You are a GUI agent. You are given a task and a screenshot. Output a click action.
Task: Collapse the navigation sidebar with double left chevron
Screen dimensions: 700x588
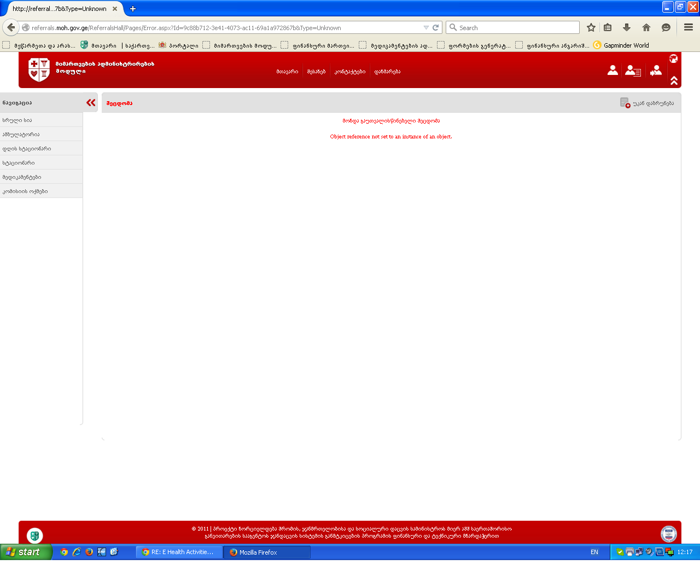91,103
